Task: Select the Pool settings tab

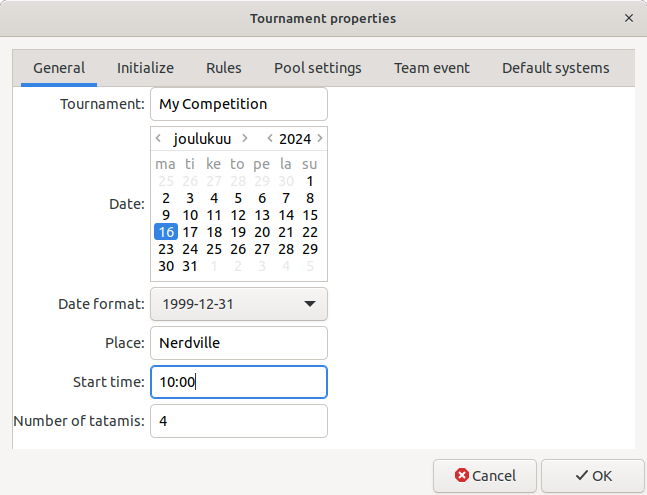Action: point(318,68)
